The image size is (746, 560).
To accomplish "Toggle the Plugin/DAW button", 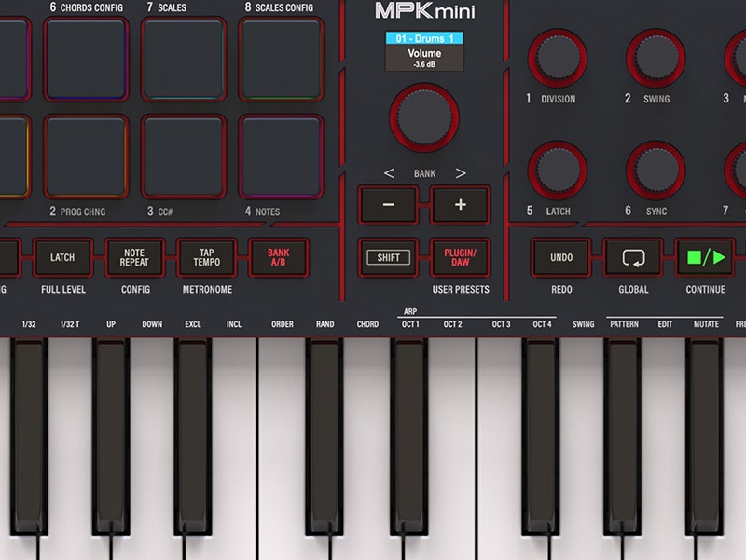I will [460, 258].
